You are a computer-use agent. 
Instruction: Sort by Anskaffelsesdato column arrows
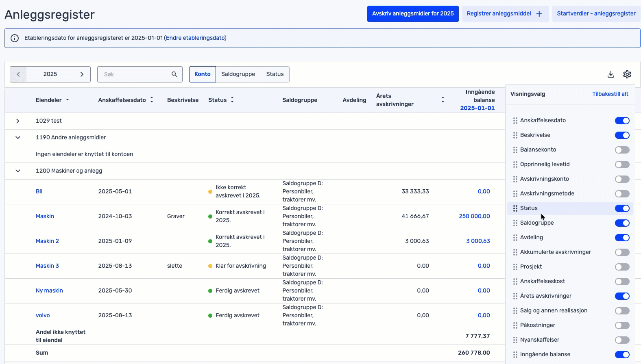[152, 100]
